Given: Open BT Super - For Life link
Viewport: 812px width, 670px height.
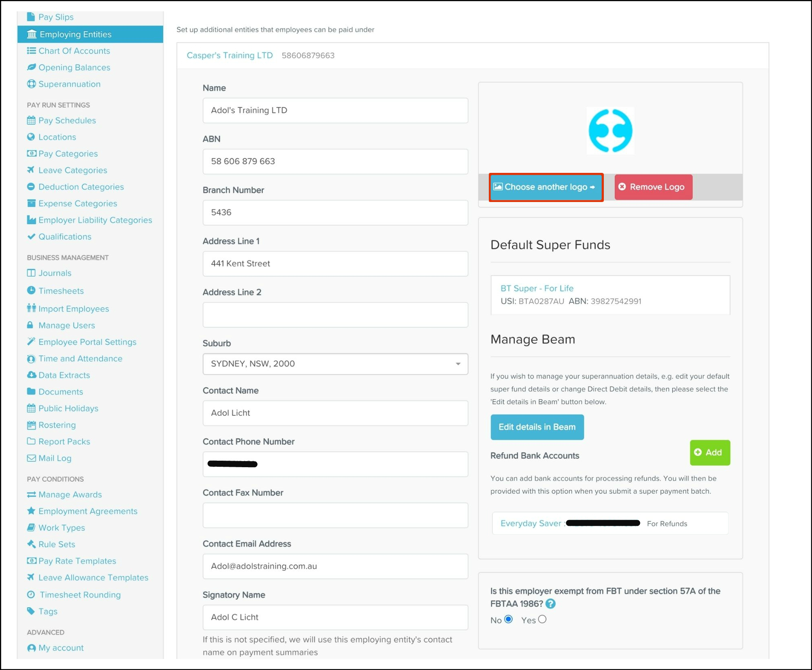Looking at the screenshot, I should (x=537, y=288).
